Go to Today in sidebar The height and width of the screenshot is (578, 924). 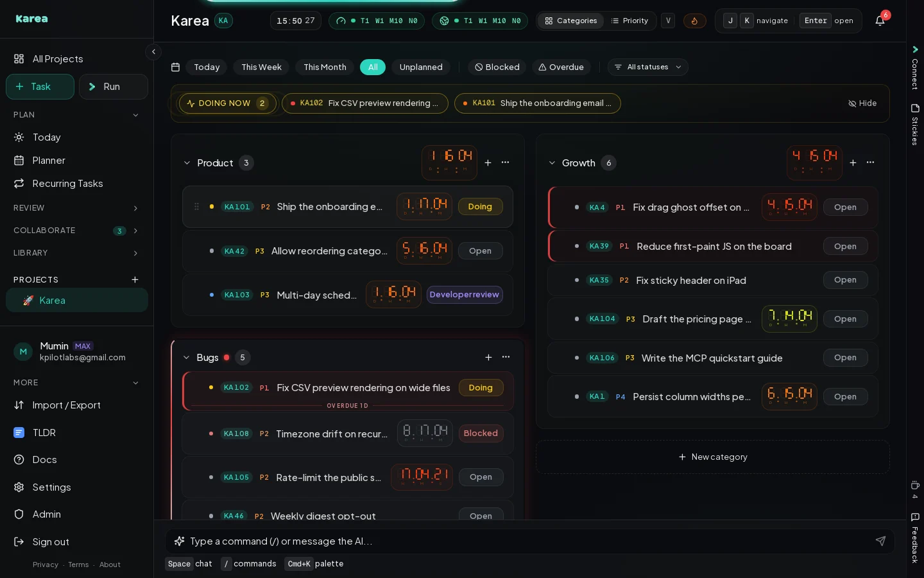(77, 137)
